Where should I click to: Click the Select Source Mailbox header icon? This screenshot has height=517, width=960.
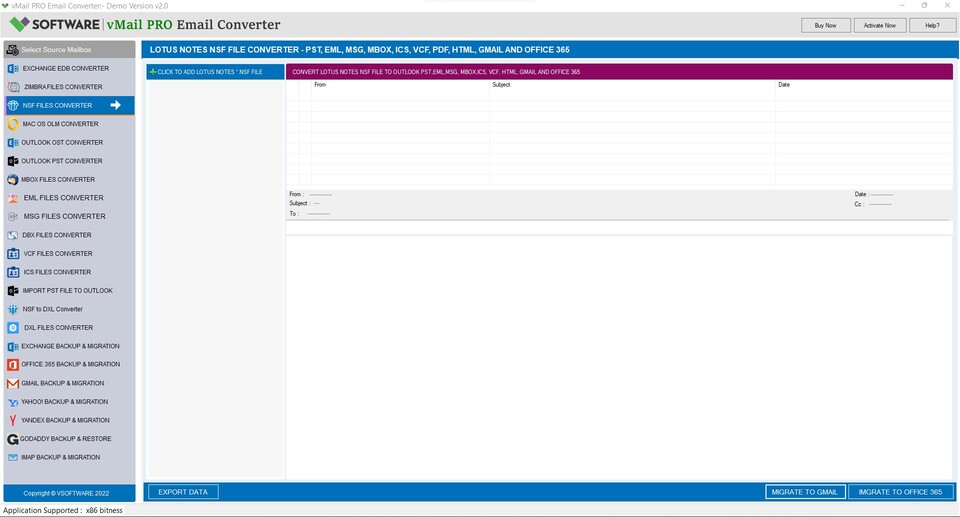pyautogui.click(x=12, y=50)
